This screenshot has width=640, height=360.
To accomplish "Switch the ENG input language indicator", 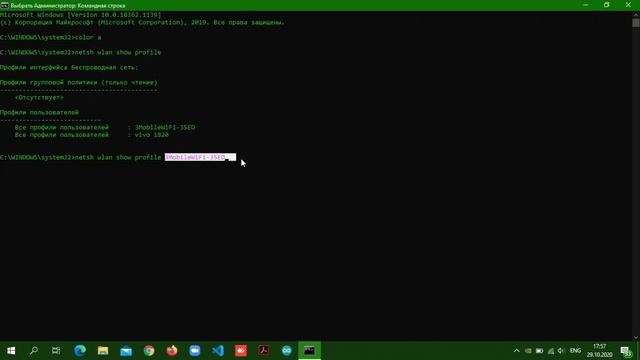I will pos(575,351).
